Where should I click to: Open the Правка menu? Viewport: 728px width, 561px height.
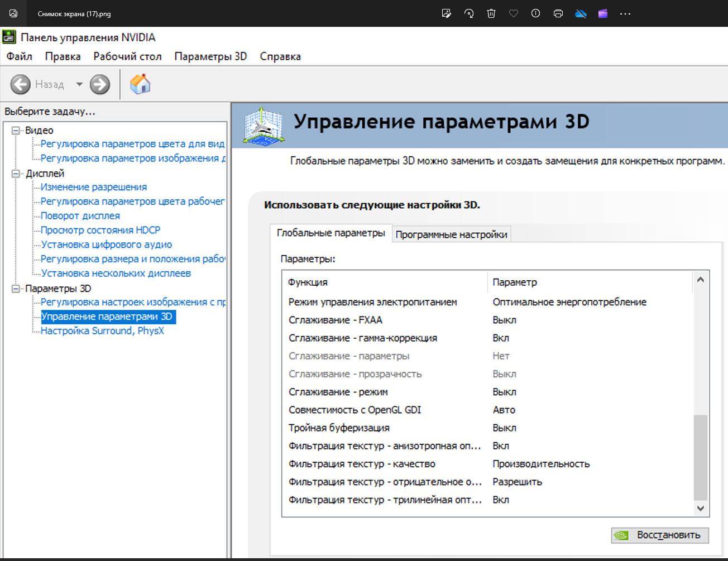pos(63,56)
